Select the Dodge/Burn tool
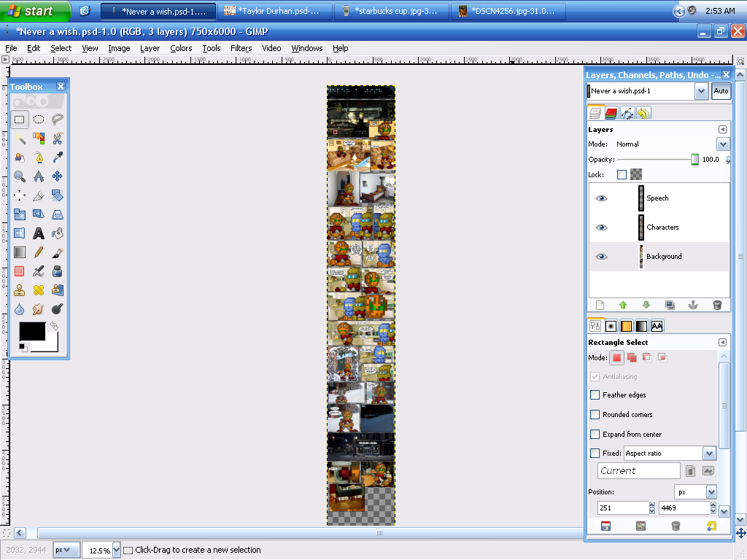Viewport: 747px width, 560px height. point(57,309)
